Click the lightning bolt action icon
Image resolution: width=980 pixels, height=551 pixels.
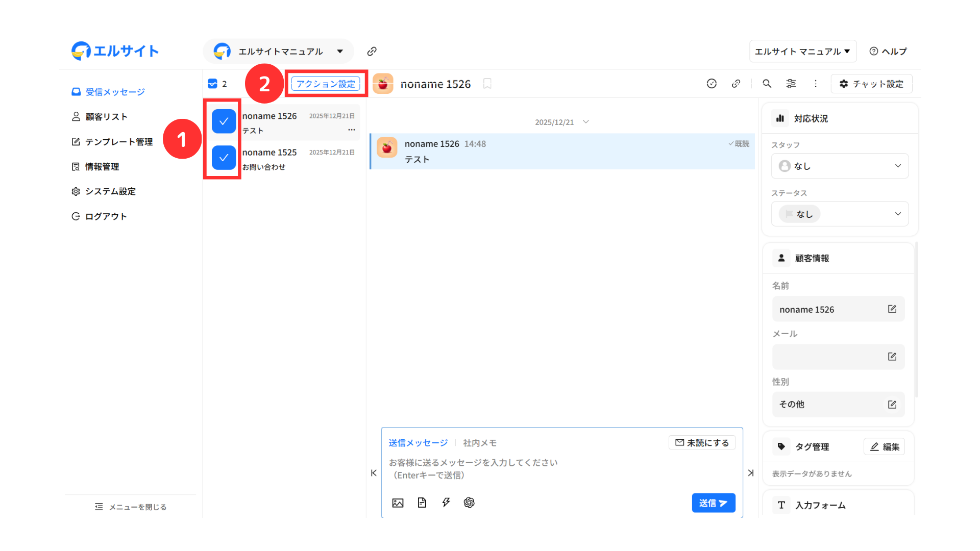[446, 503]
